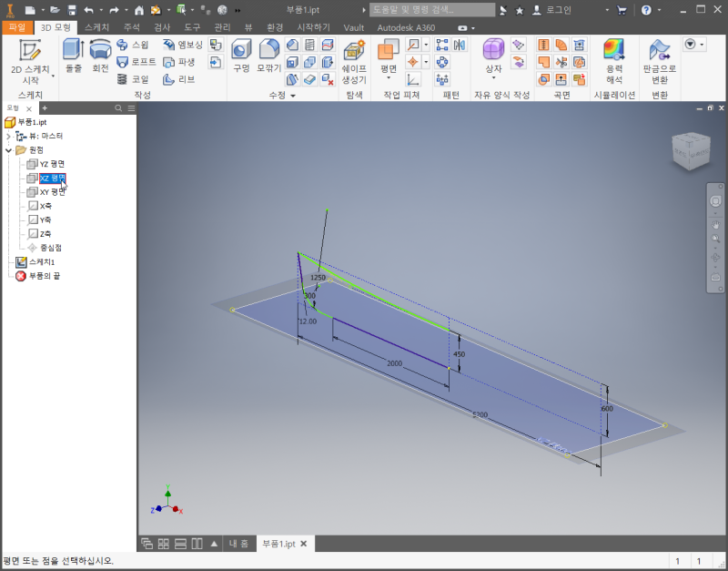
Task: Click the Redo arrow icon
Action: point(114,10)
